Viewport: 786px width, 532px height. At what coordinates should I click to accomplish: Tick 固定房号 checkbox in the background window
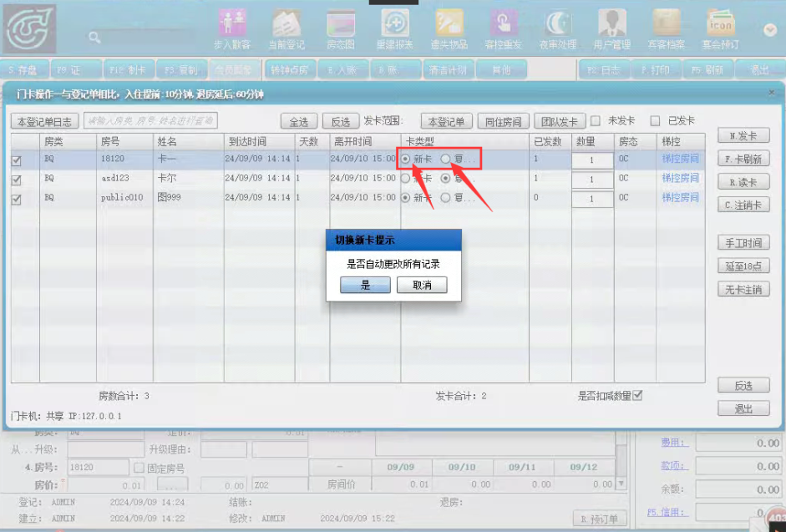139,468
